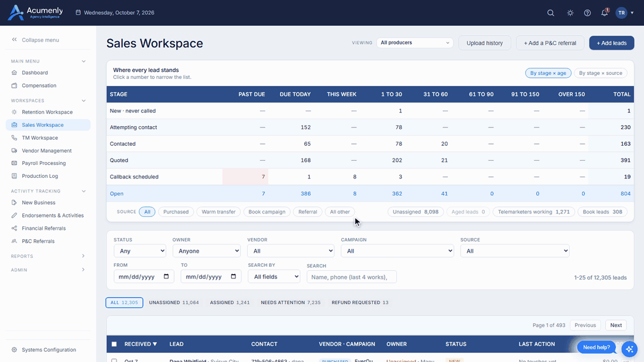Click the Vendor Management truck icon

(x=15, y=151)
